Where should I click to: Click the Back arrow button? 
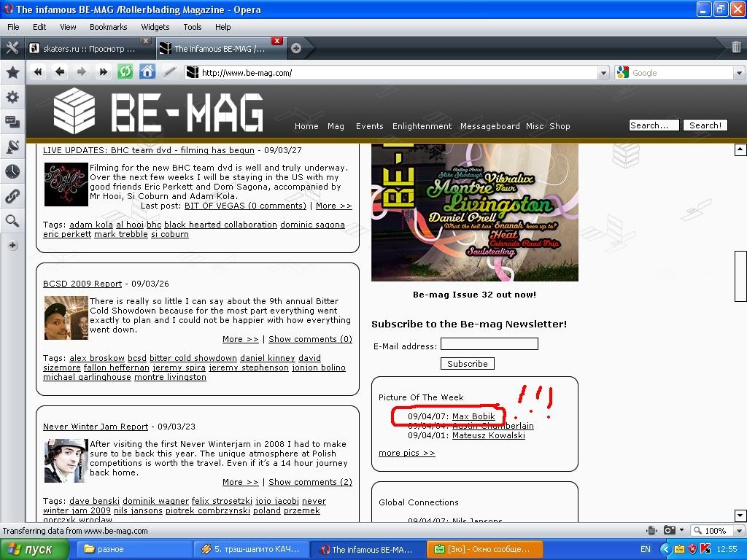[x=60, y=71]
